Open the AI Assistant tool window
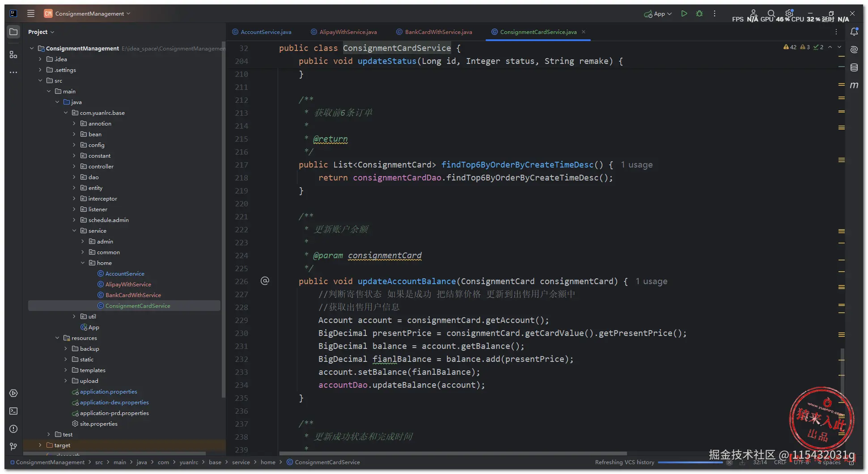This screenshot has height=474, width=868. point(854,50)
